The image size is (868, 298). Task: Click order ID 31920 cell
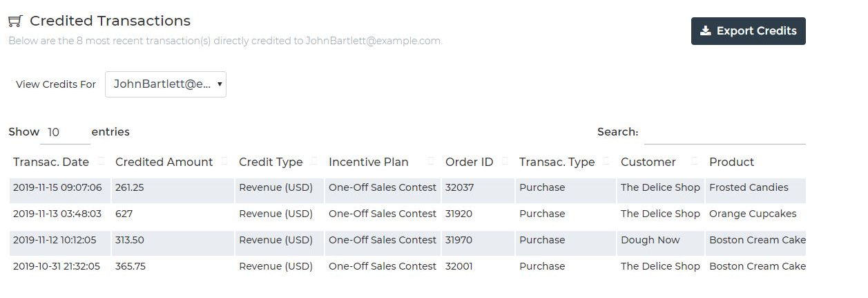tap(478, 214)
